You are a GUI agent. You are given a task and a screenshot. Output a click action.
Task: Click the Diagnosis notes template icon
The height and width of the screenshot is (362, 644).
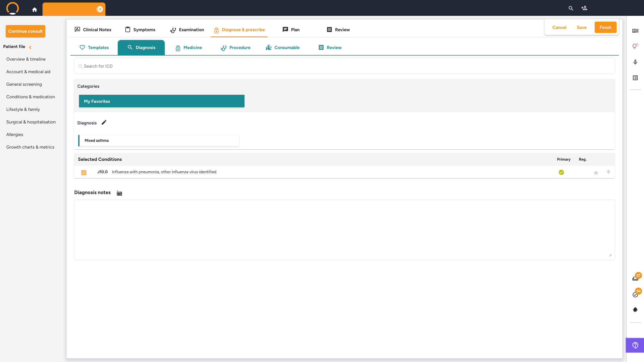[119, 193]
